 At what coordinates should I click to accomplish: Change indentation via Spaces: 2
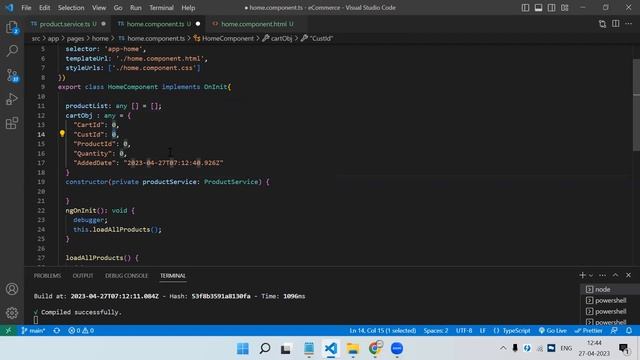[x=436, y=330]
